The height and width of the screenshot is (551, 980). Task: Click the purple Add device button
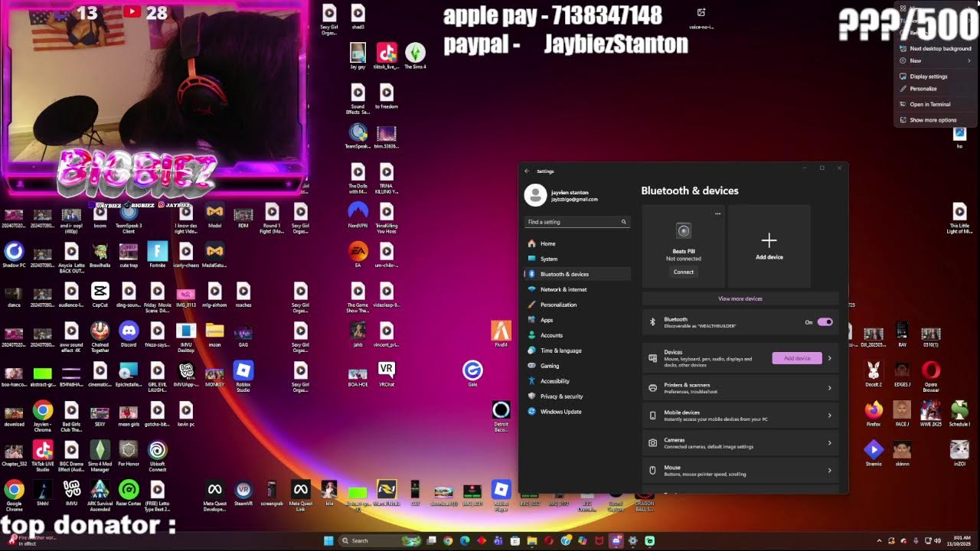[x=796, y=358]
